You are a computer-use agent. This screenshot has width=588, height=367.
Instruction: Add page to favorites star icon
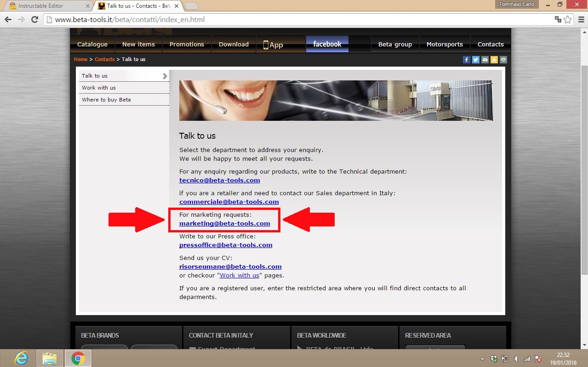(x=494, y=60)
